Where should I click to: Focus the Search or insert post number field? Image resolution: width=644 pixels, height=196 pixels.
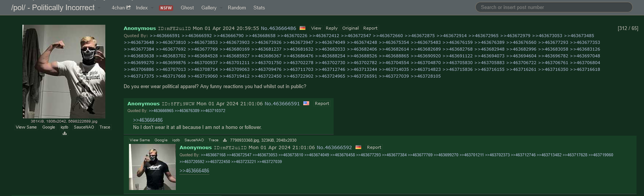click(554, 7)
